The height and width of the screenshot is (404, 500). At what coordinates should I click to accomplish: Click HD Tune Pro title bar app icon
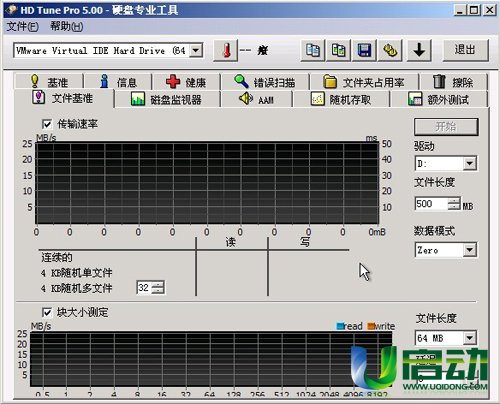click(11, 10)
